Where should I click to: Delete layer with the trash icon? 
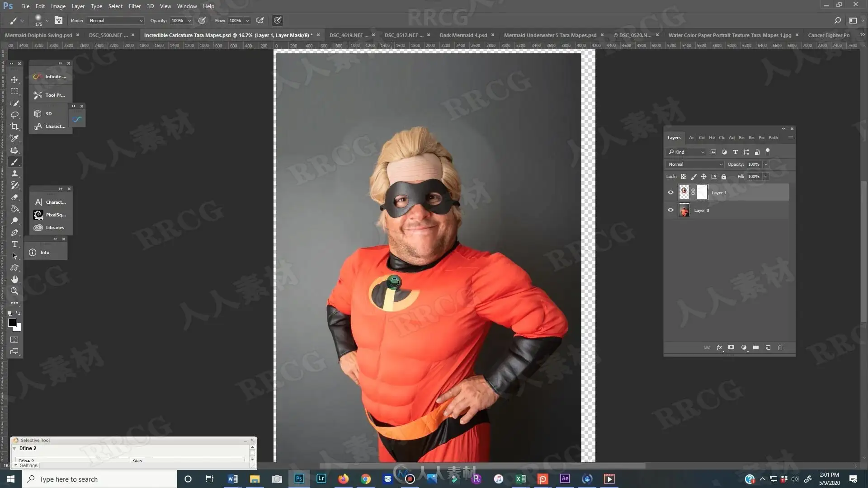pos(780,347)
